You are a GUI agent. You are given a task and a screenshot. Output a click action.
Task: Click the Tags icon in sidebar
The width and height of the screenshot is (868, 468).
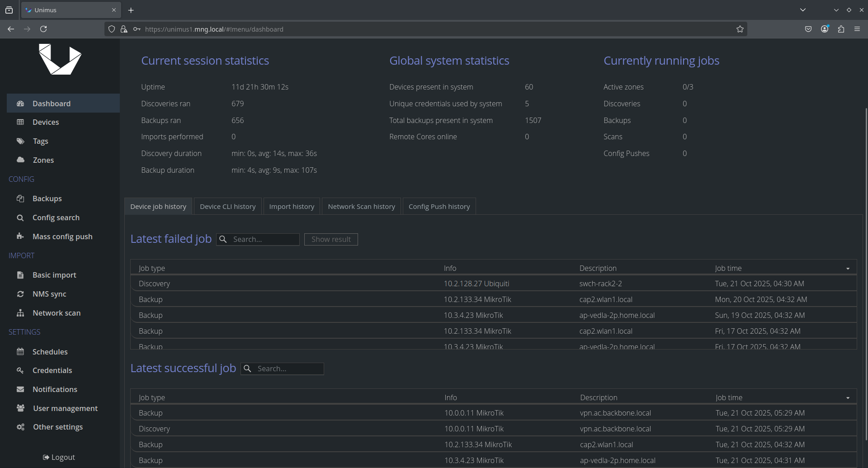[x=20, y=141]
